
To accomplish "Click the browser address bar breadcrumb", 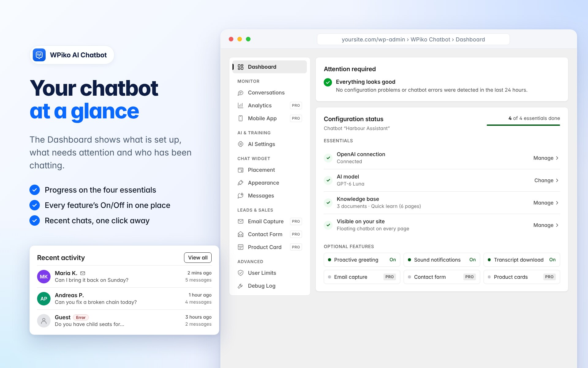I will tap(413, 39).
